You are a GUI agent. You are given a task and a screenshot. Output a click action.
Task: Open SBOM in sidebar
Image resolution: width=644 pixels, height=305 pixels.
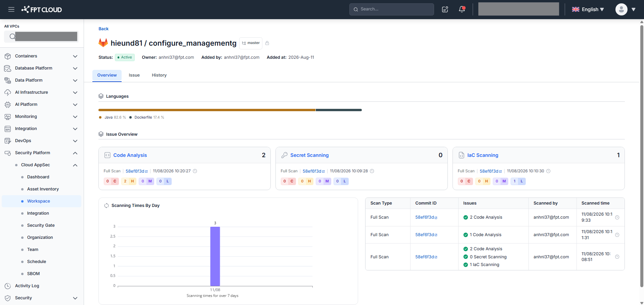34,274
